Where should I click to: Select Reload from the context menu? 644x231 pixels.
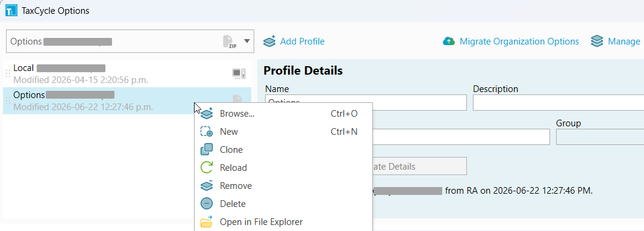click(x=283, y=168)
